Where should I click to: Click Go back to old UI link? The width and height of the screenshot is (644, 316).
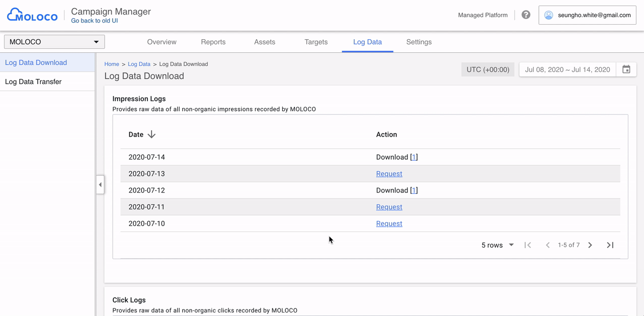coord(95,21)
